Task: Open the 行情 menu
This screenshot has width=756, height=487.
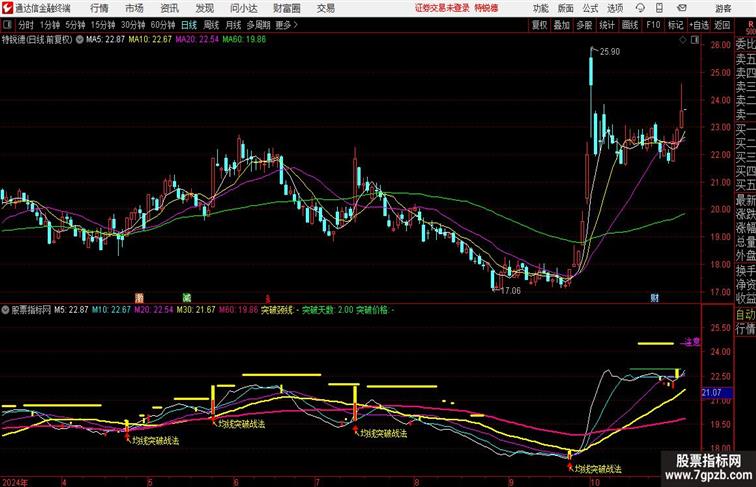Action: [x=99, y=8]
